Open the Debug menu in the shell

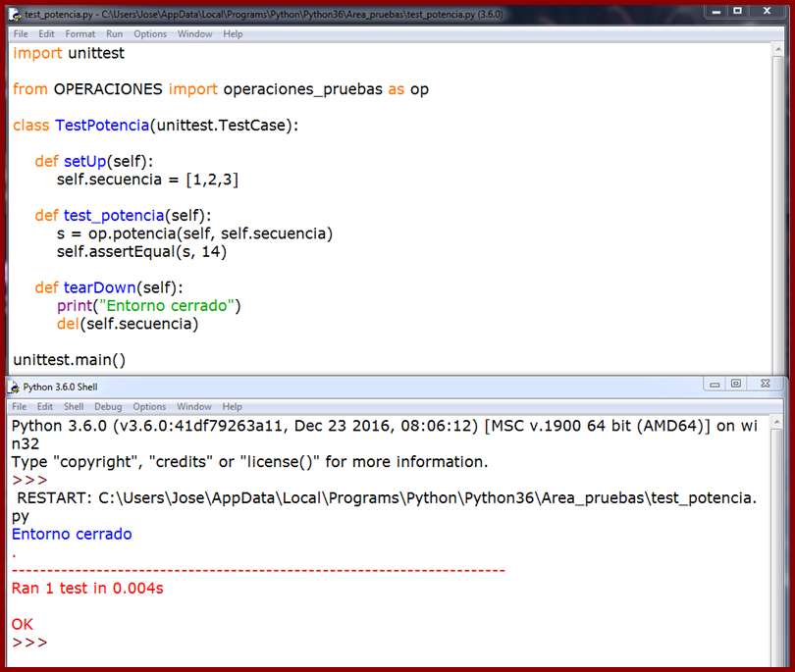107,406
